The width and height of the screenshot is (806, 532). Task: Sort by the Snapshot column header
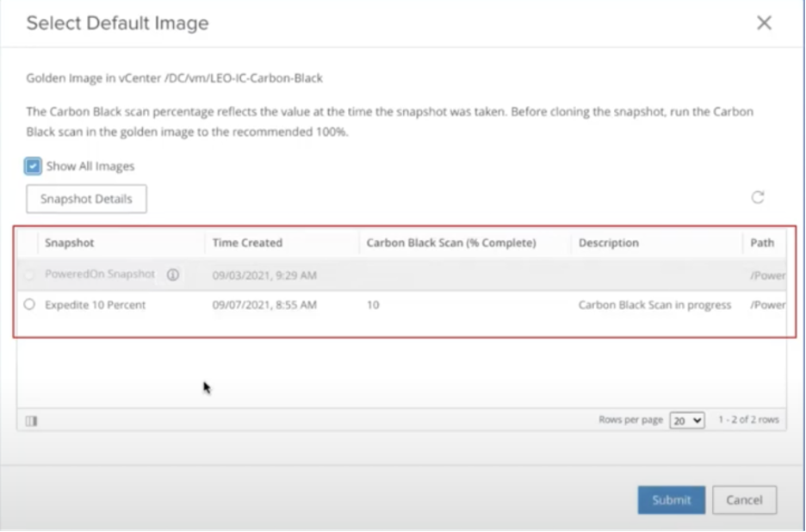click(70, 243)
